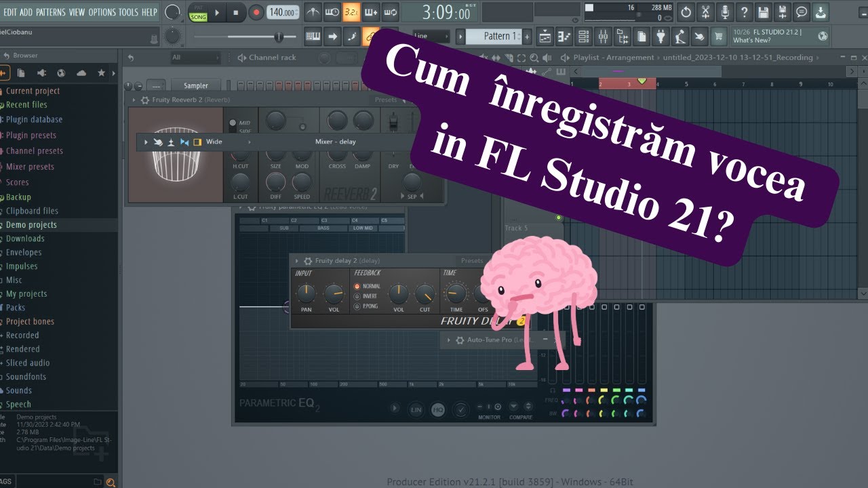Open the playlist view icon
This screenshot has width=868, height=488.
[545, 36]
